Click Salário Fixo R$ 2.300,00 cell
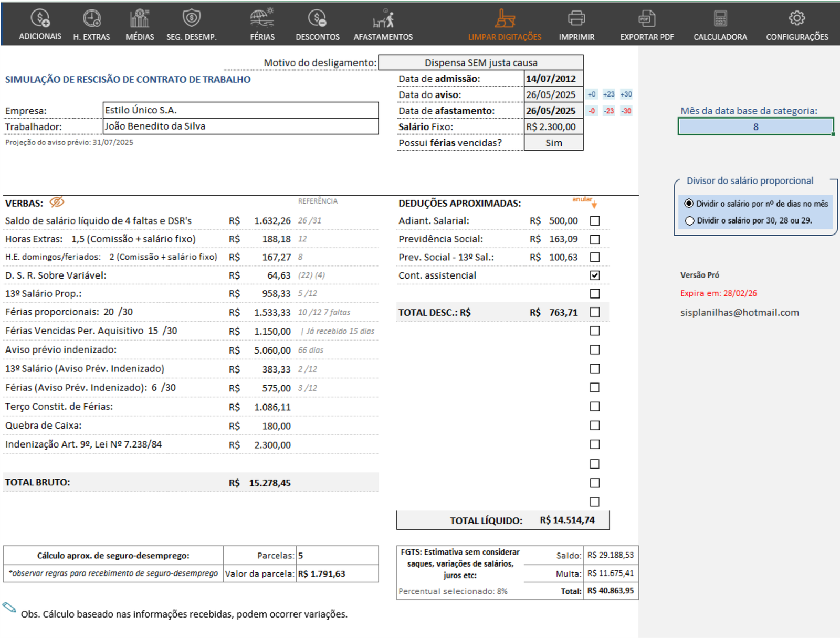 (553, 127)
